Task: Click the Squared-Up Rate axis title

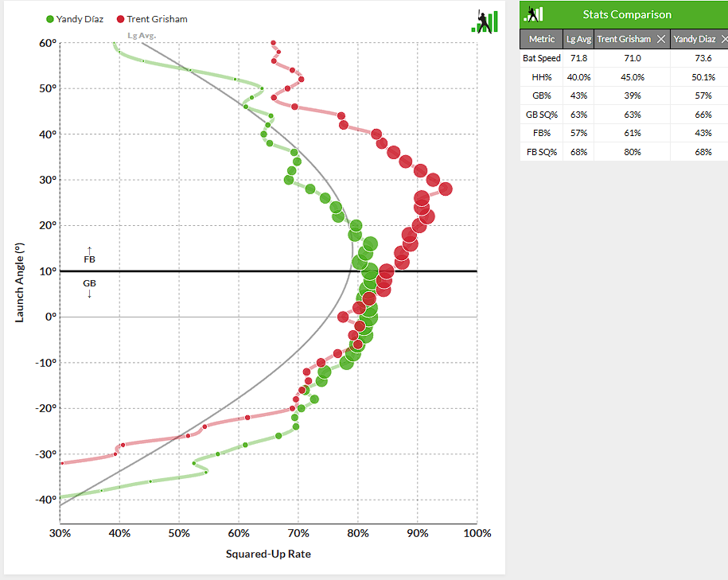Action: (267, 554)
